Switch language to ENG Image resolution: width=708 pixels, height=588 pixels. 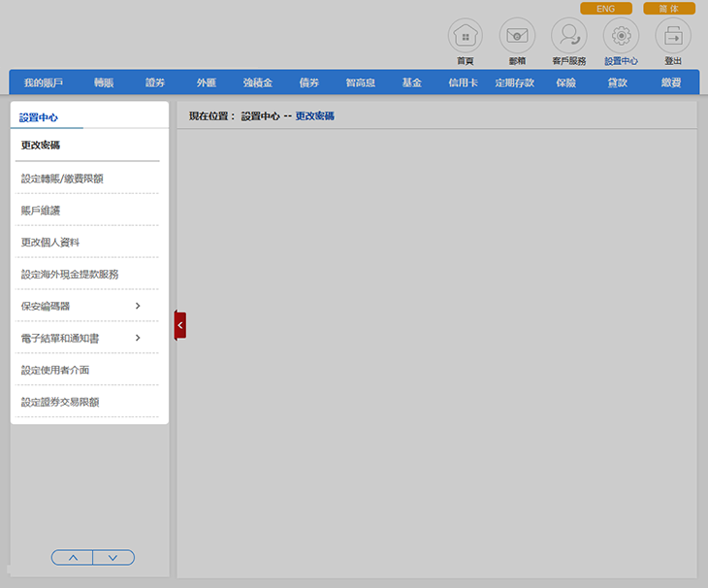(x=605, y=8)
